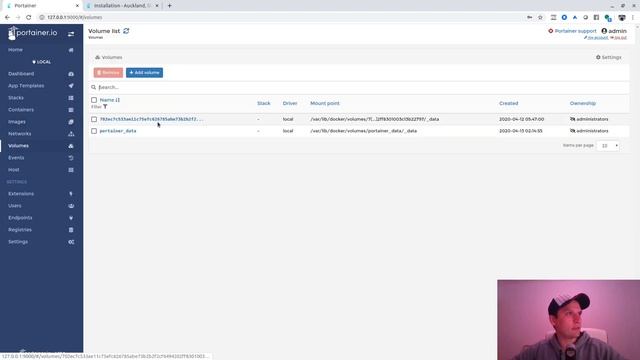The width and height of the screenshot is (640, 360).
Task: Click the Stacks grid icon
Action: (x=71, y=98)
